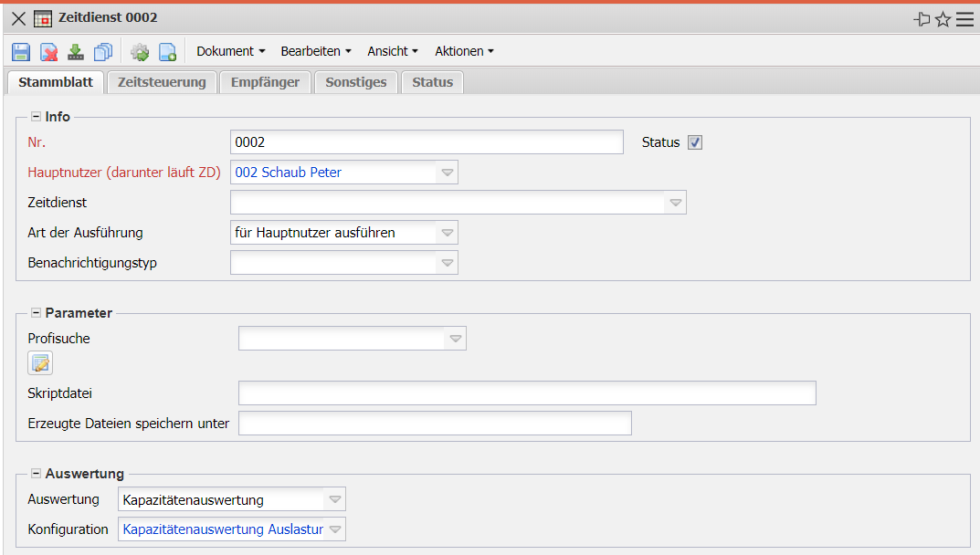
Task: Open the Hauptnutzer dropdown
Action: pyautogui.click(x=448, y=173)
